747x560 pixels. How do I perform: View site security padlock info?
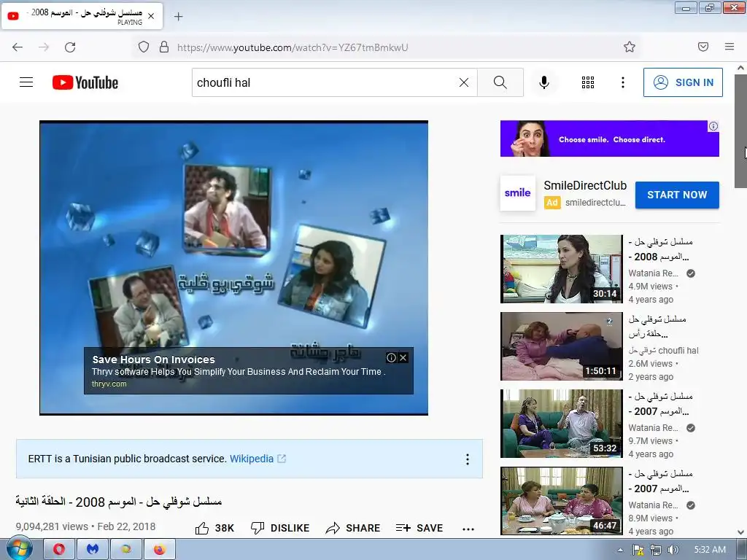pyautogui.click(x=164, y=47)
